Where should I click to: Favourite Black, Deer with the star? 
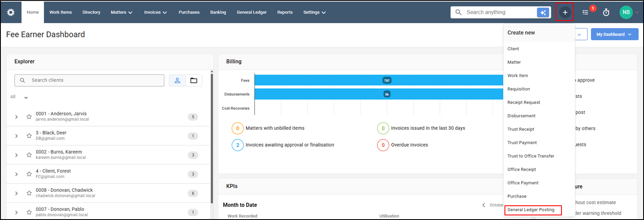coord(29,136)
